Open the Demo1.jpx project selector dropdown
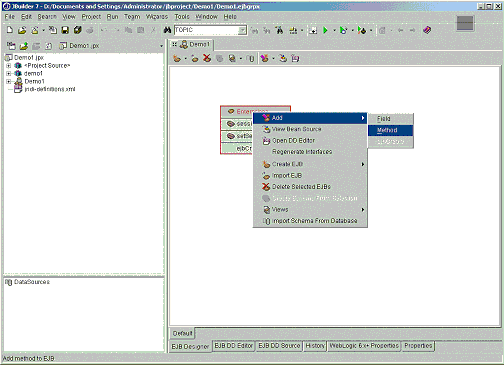Screen dimensions: 504x365 click(x=162, y=46)
